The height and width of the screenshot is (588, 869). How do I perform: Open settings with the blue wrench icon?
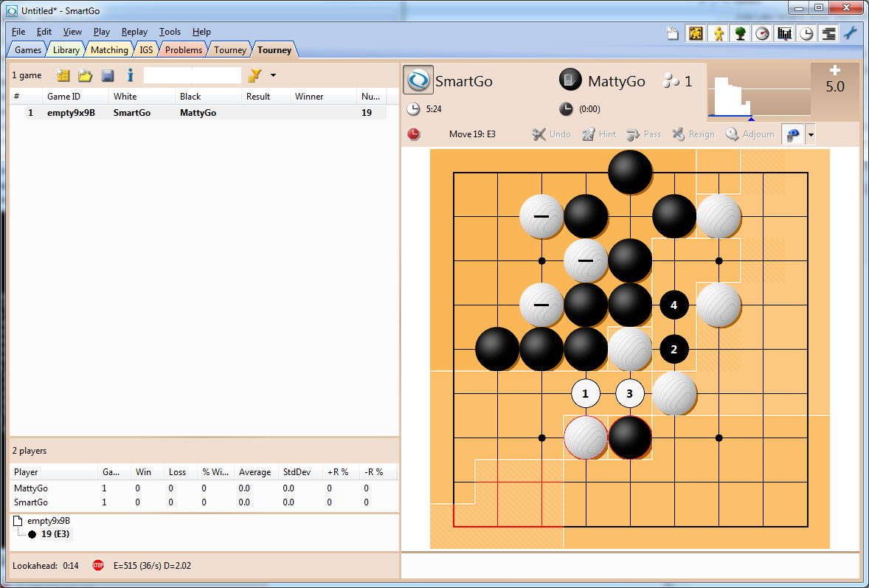coord(851,33)
